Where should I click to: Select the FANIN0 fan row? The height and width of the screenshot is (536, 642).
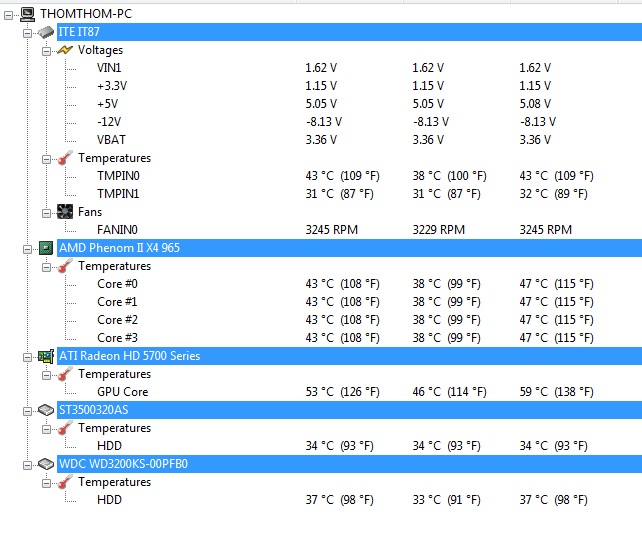[349, 230]
